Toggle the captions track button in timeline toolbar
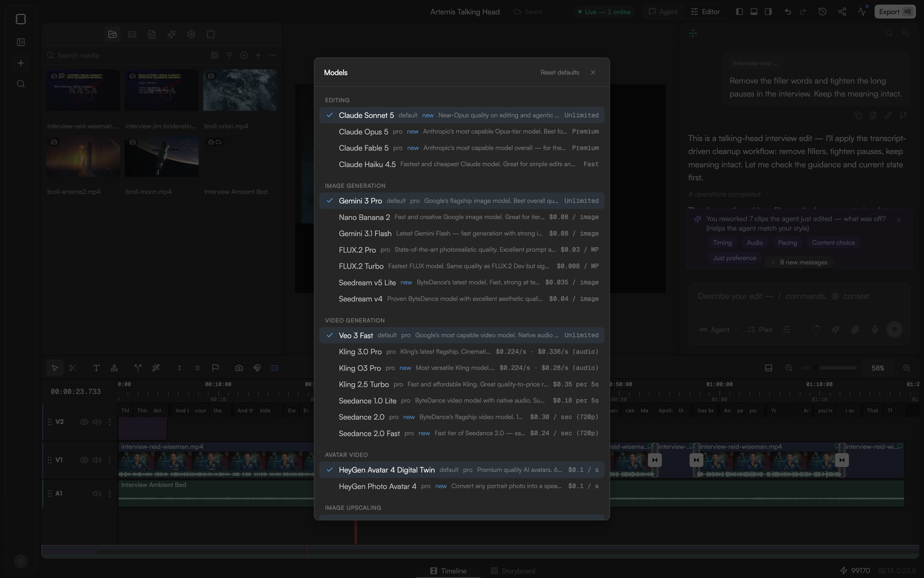The height and width of the screenshot is (578, 924). (x=275, y=368)
